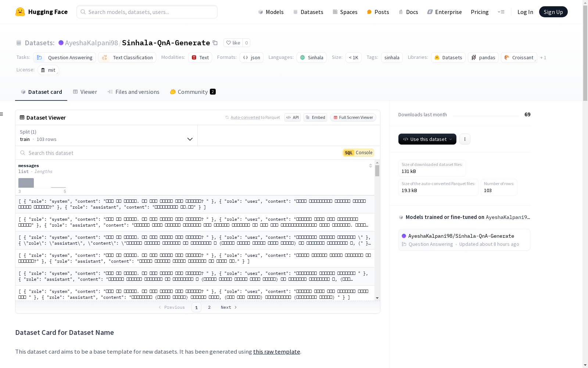Click the Sign Up button

[x=553, y=12]
